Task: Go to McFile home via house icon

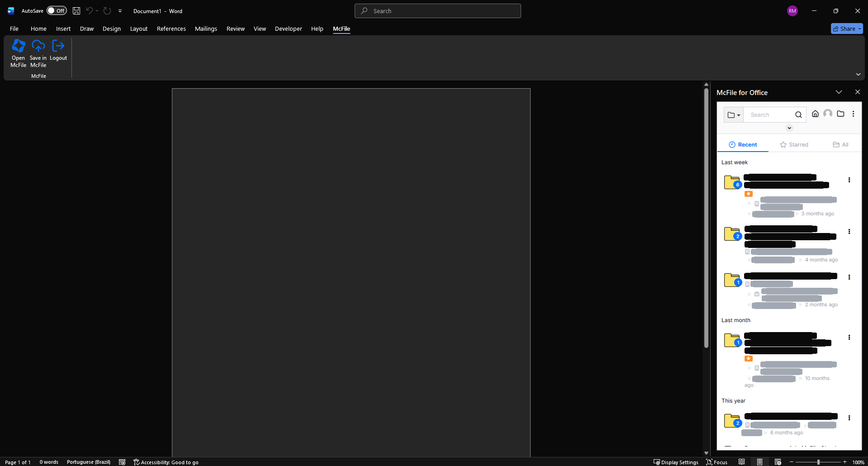Action: (815, 114)
